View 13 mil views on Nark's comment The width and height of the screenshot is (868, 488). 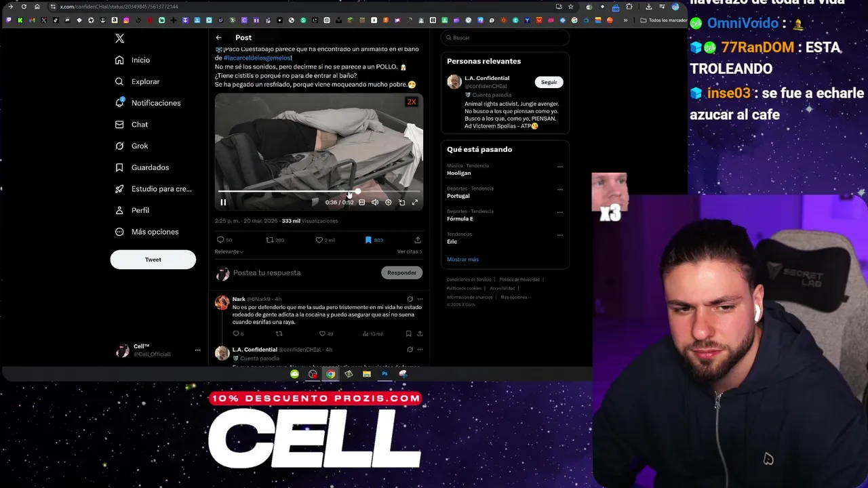coord(374,333)
